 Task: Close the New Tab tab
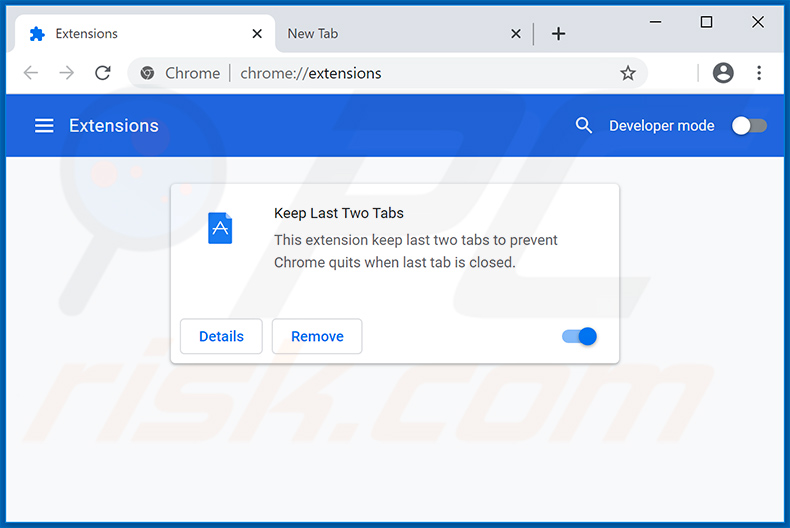pos(516,34)
